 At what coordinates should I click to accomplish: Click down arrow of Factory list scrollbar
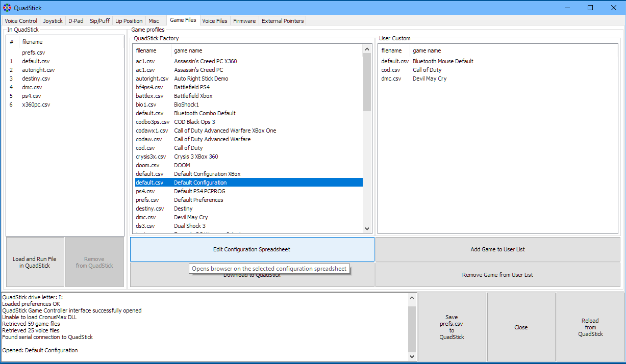coord(367,229)
